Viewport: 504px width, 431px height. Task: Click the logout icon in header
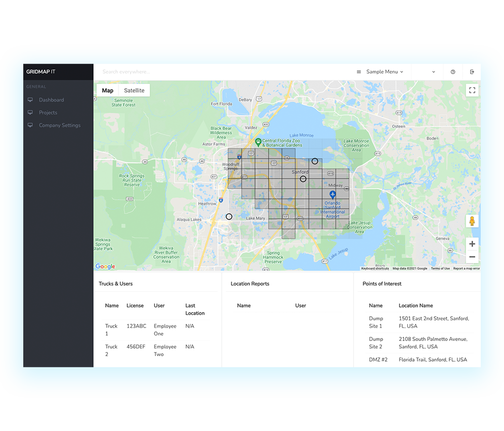point(472,72)
